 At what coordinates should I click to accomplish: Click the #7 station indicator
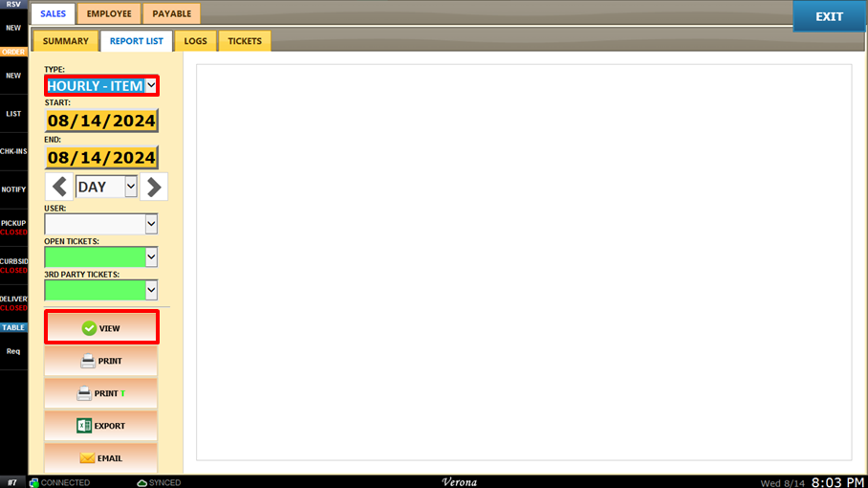(12, 482)
